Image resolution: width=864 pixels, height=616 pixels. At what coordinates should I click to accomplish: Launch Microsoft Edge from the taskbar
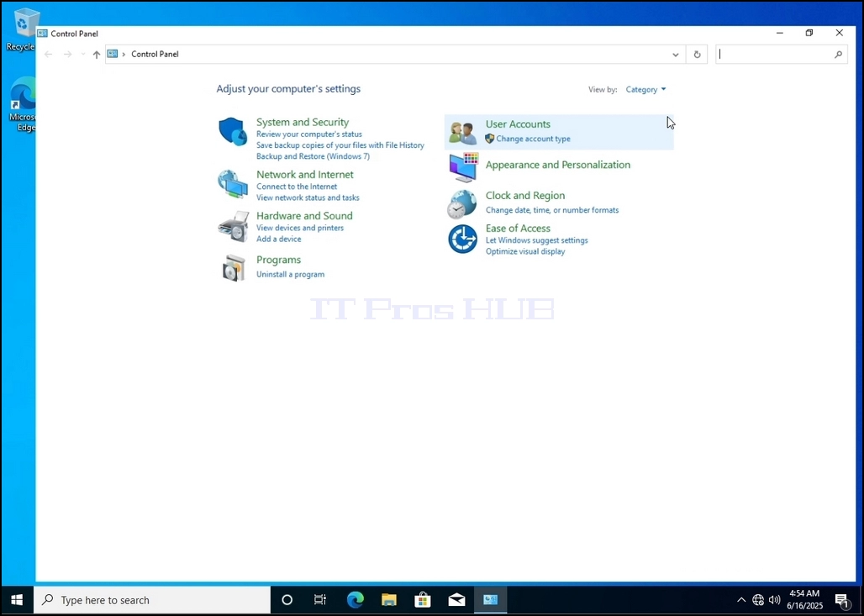coord(355,600)
